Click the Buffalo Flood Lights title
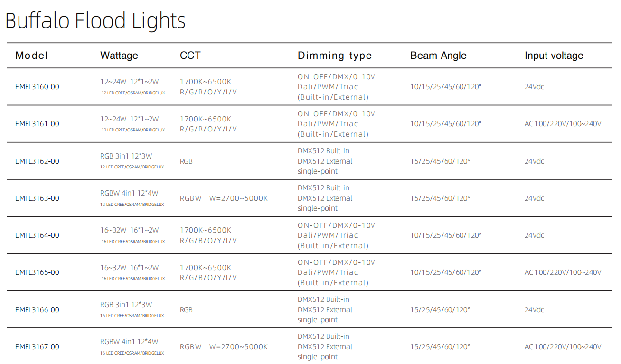 click(95, 21)
